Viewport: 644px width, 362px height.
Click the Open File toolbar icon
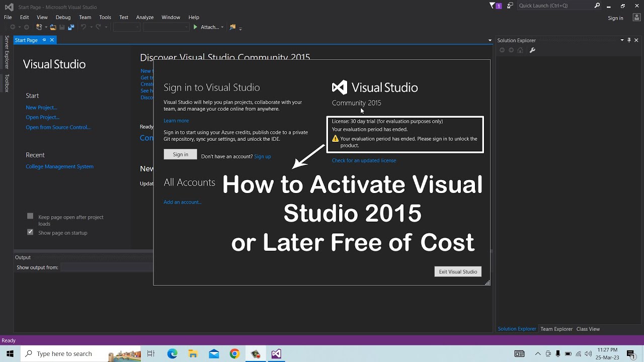tap(53, 27)
